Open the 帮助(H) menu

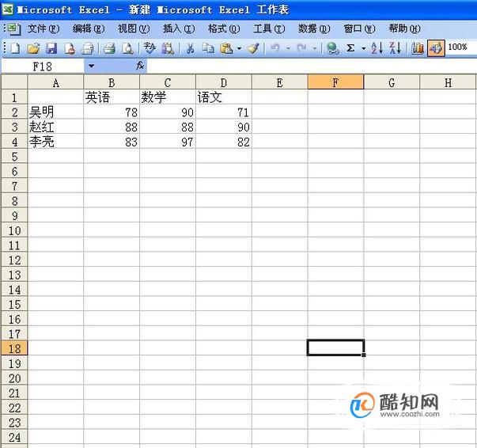404,29
